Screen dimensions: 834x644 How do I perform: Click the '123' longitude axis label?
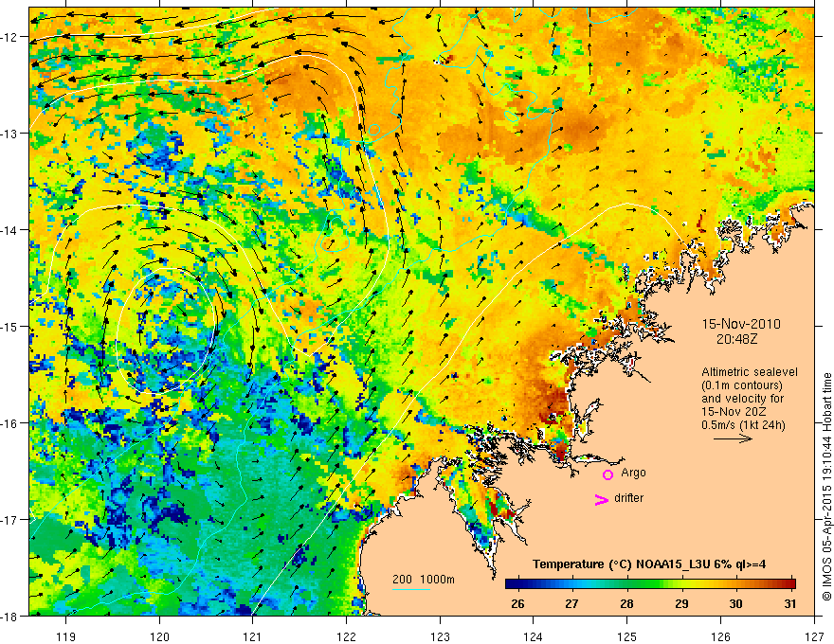pyautogui.click(x=440, y=636)
